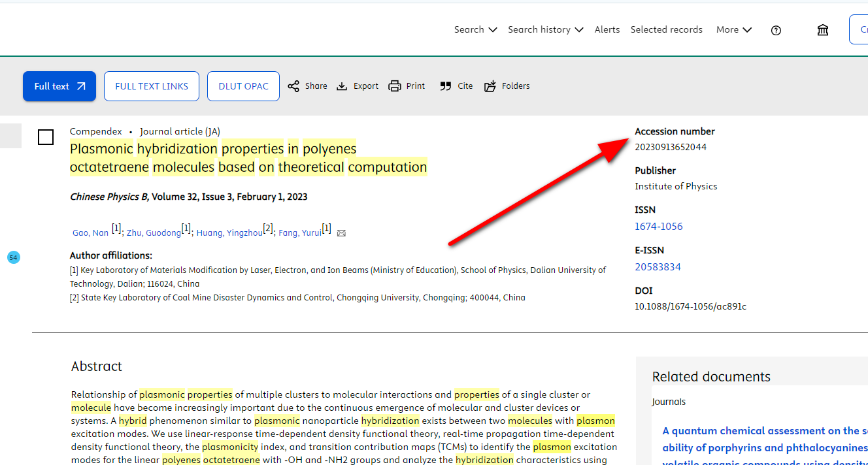Open author Zhu, Guodong link
Image resolution: width=868 pixels, height=465 pixels.
pyautogui.click(x=154, y=232)
